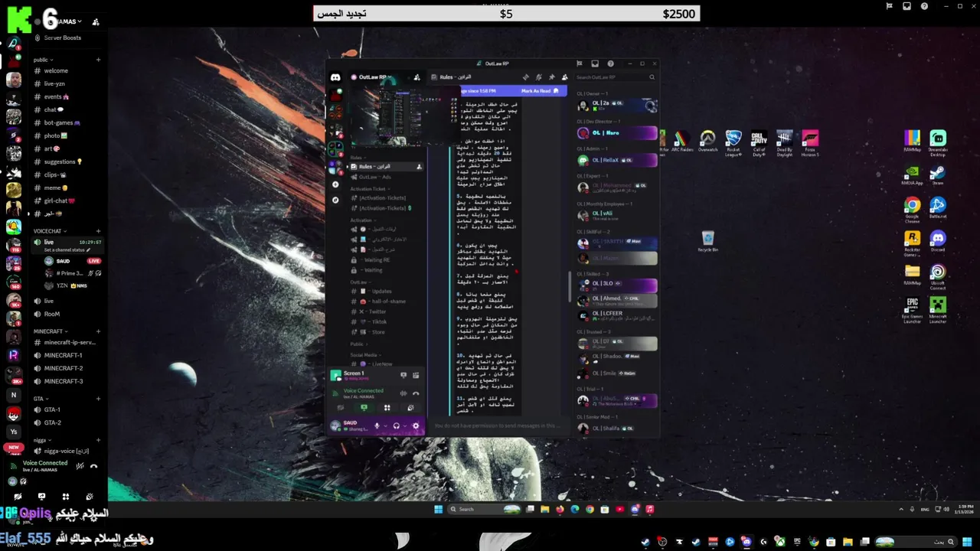Disconnect from voice in the AL-NAMAS panel
980x551 pixels.
[93, 466]
